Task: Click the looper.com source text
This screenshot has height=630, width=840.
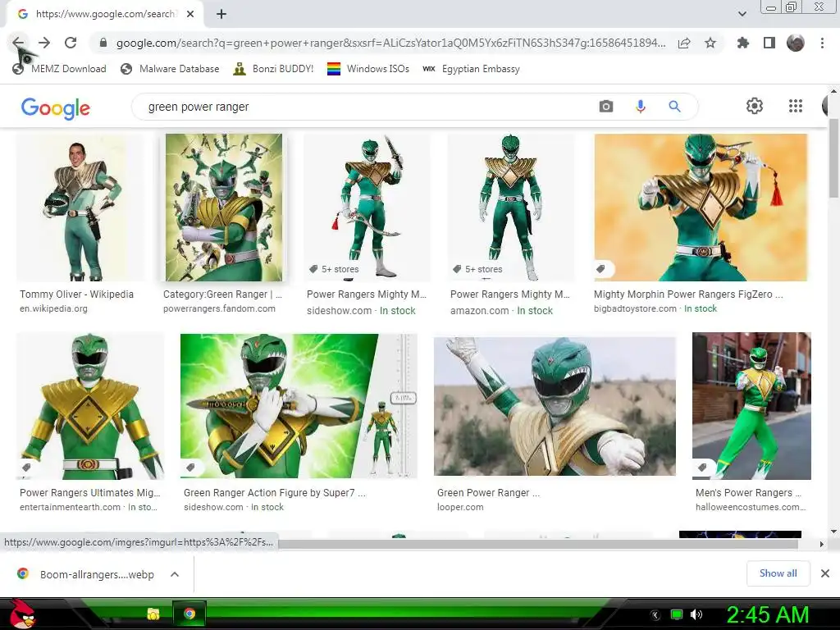Action: pyautogui.click(x=460, y=507)
